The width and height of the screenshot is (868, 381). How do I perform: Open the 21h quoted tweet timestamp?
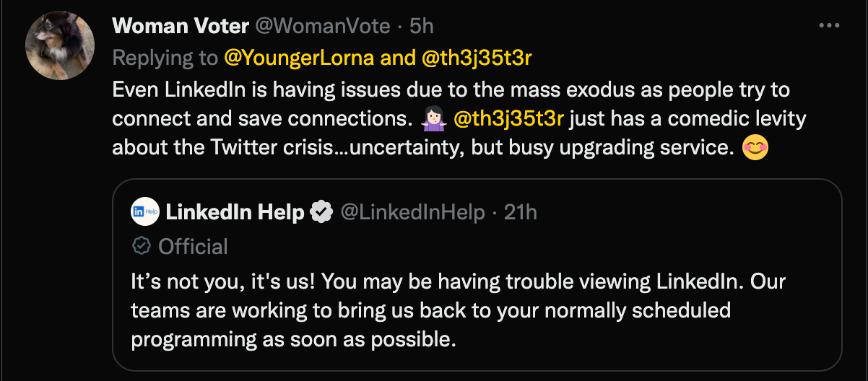(x=521, y=212)
